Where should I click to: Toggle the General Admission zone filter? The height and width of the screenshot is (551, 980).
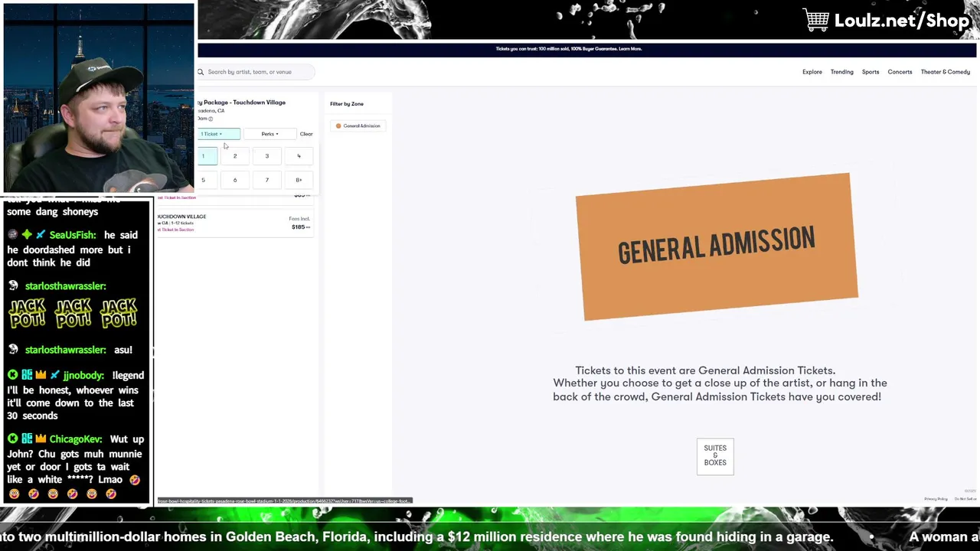[x=358, y=126]
